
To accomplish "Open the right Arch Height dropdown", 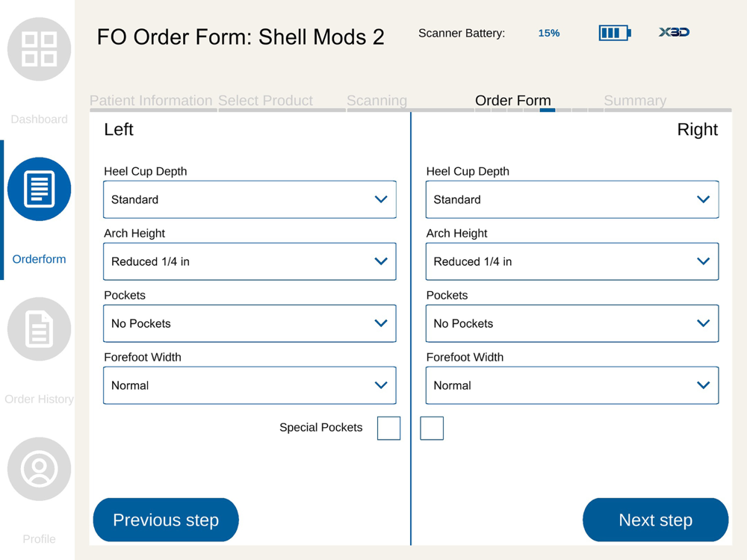I will pyautogui.click(x=572, y=261).
